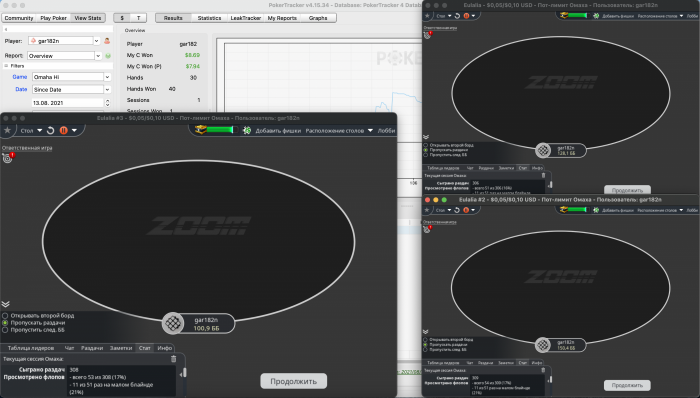Click Продолжить button in Eulalia #3
This screenshot has width=700, height=398.
294,381
